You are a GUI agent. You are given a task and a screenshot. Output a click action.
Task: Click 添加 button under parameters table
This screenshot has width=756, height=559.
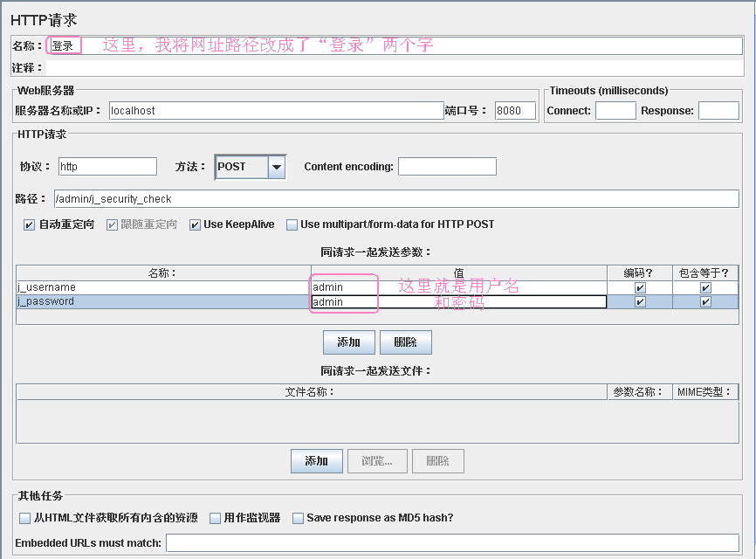(x=348, y=342)
